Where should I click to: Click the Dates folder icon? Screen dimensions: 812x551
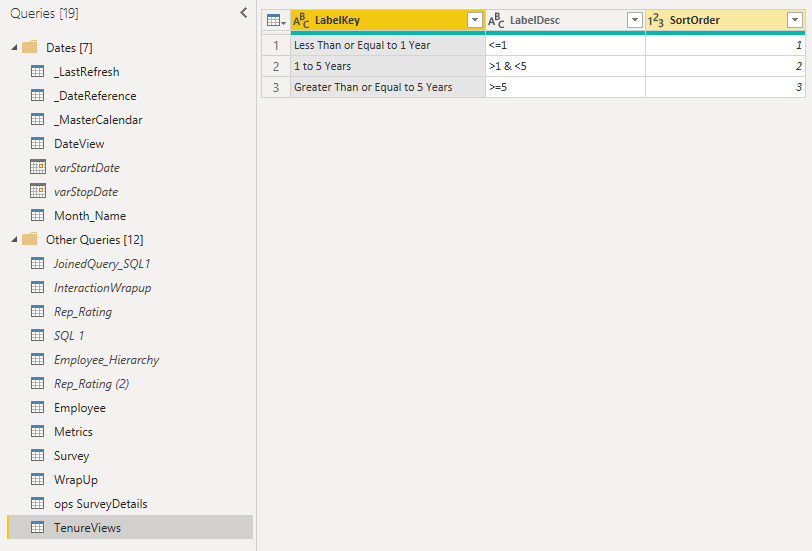pyautogui.click(x=30, y=47)
